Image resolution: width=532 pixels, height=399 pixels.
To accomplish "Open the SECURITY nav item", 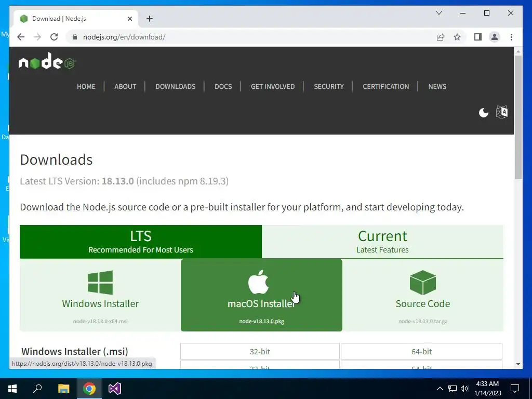I will coord(329,87).
